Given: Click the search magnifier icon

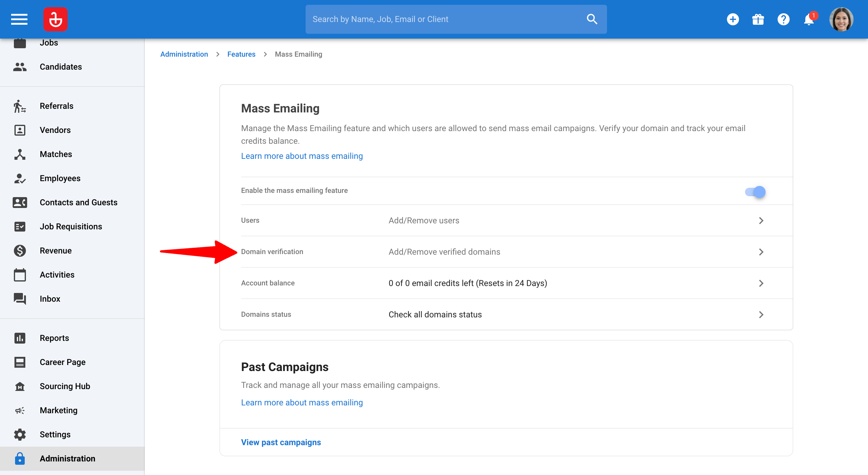Looking at the screenshot, I should pyautogui.click(x=592, y=19).
